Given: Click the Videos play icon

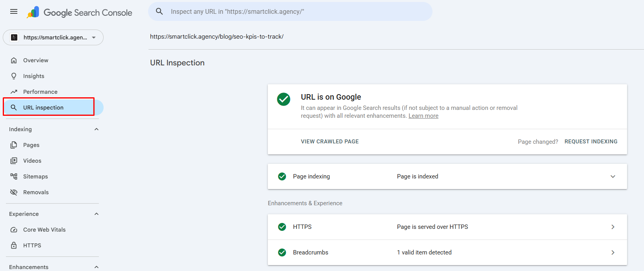Looking at the screenshot, I should (x=14, y=161).
